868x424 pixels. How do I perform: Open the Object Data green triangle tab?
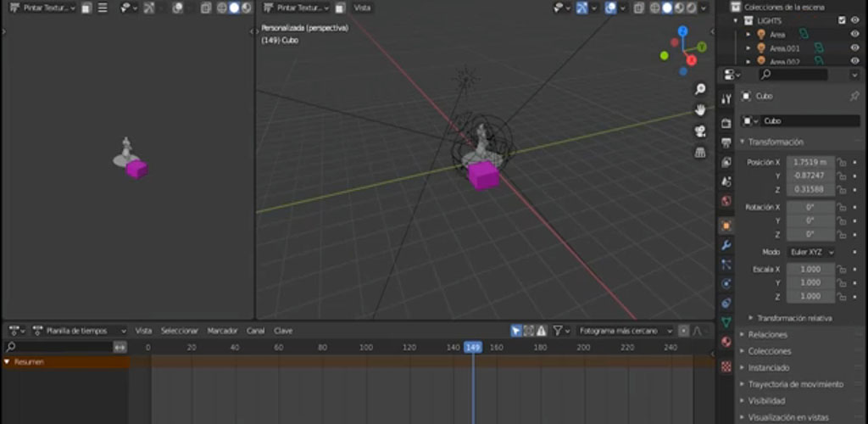coord(726,322)
